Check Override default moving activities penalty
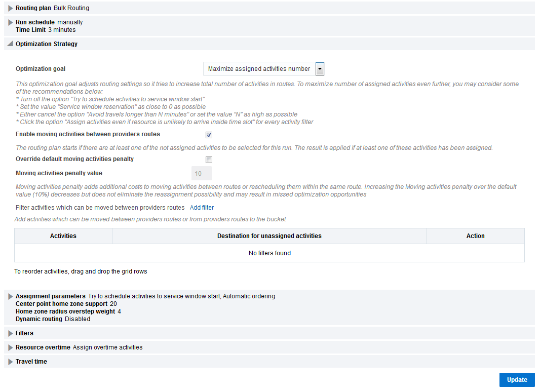 pos(209,160)
